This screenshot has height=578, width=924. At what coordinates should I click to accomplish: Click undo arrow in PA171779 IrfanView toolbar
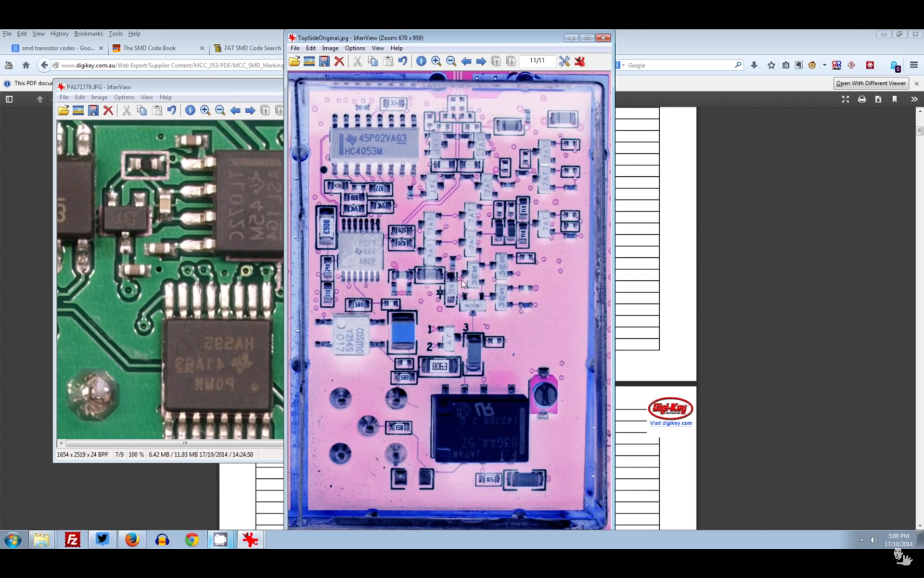(172, 110)
